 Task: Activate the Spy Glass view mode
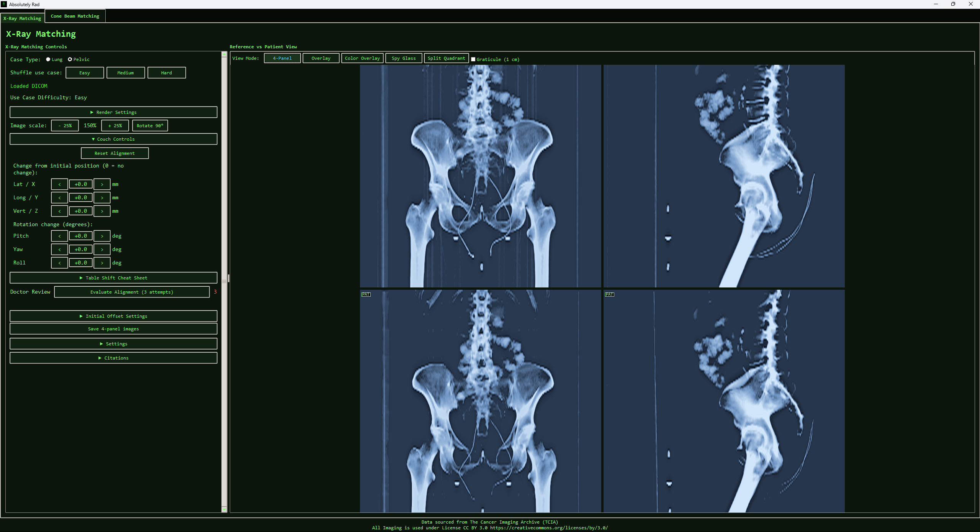403,58
